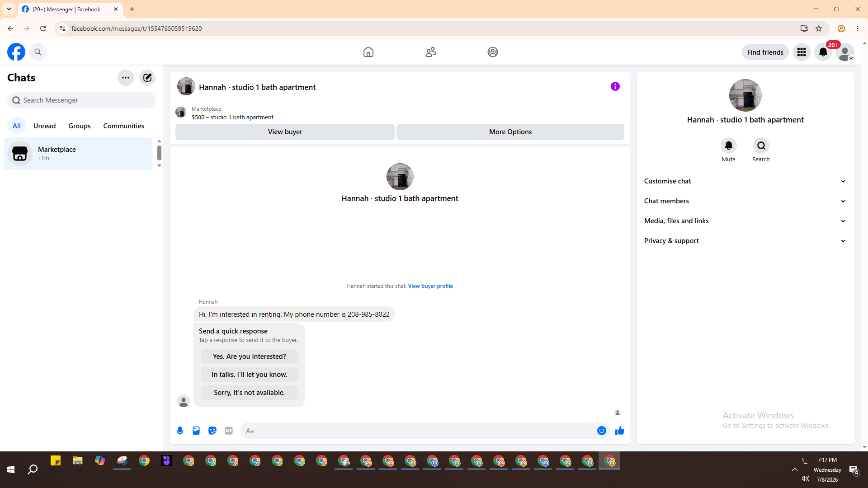
Task: Open Chats options three-dot menu
Action: (x=126, y=78)
